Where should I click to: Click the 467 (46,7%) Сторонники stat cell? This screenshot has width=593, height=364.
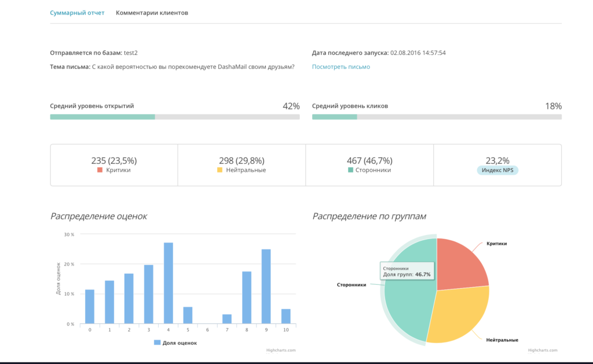(x=369, y=165)
